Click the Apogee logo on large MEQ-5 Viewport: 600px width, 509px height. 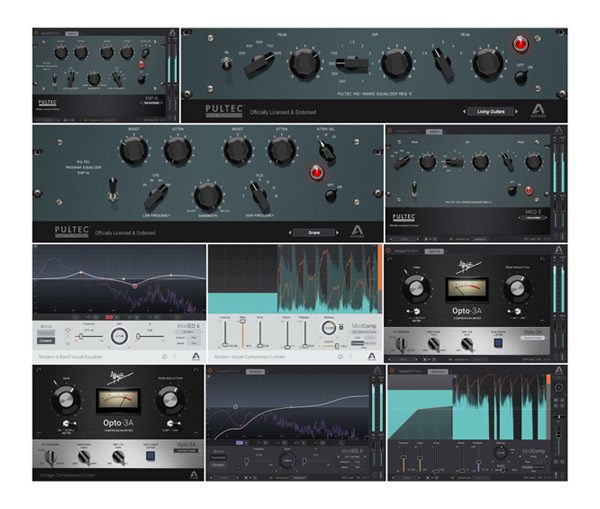(537, 111)
